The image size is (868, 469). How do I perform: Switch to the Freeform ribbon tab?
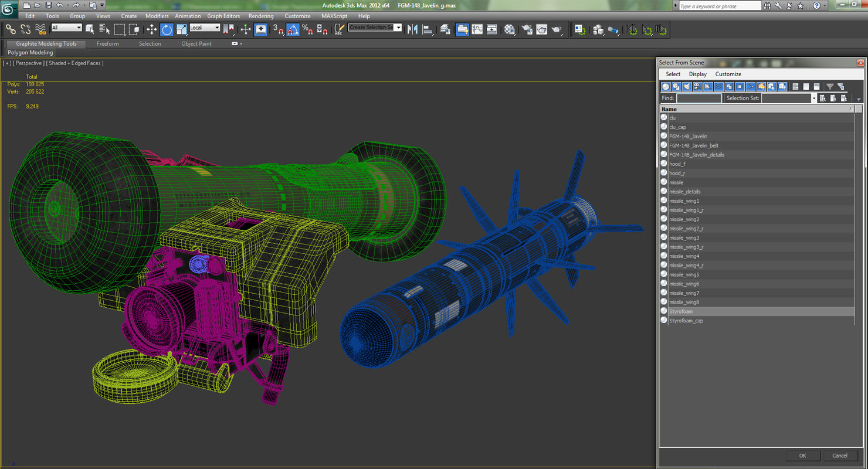(107, 43)
